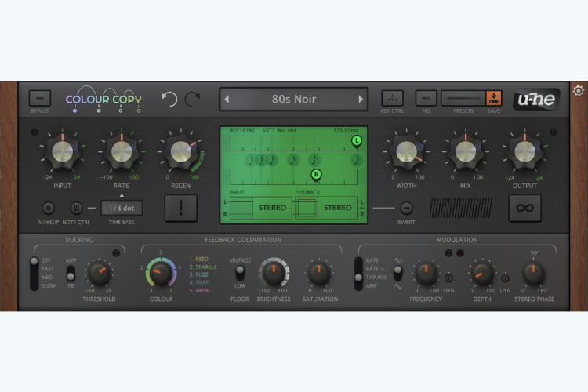This screenshot has height=392, width=588.
Task: Open the Presets browser button
Action: 463,98
